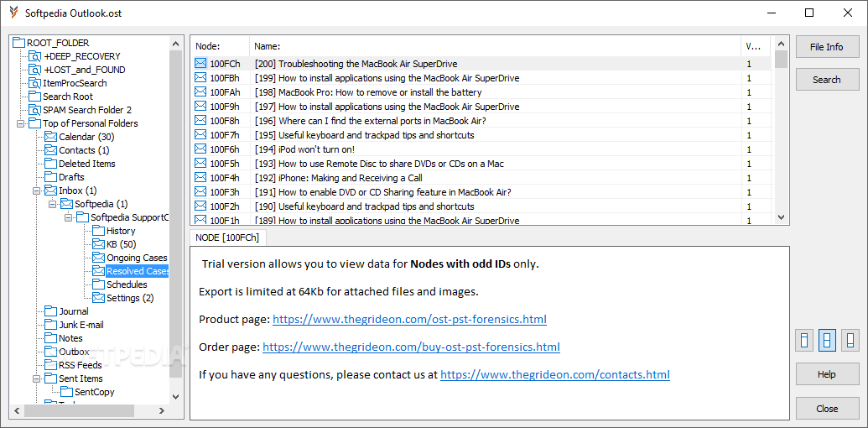Image resolution: width=868 pixels, height=428 pixels.
Task: Click the Close button at bottom right
Action: [827, 409]
